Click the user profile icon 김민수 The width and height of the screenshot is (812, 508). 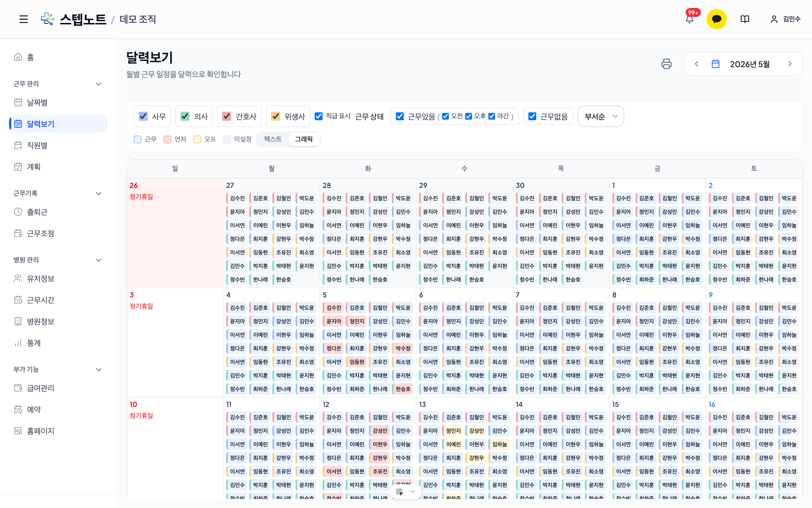point(774,19)
